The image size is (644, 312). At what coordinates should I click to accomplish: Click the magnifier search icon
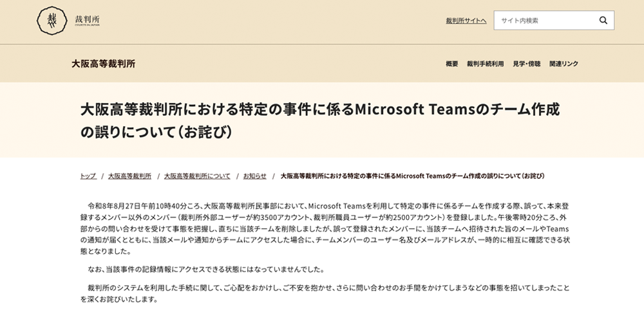coord(603,21)
